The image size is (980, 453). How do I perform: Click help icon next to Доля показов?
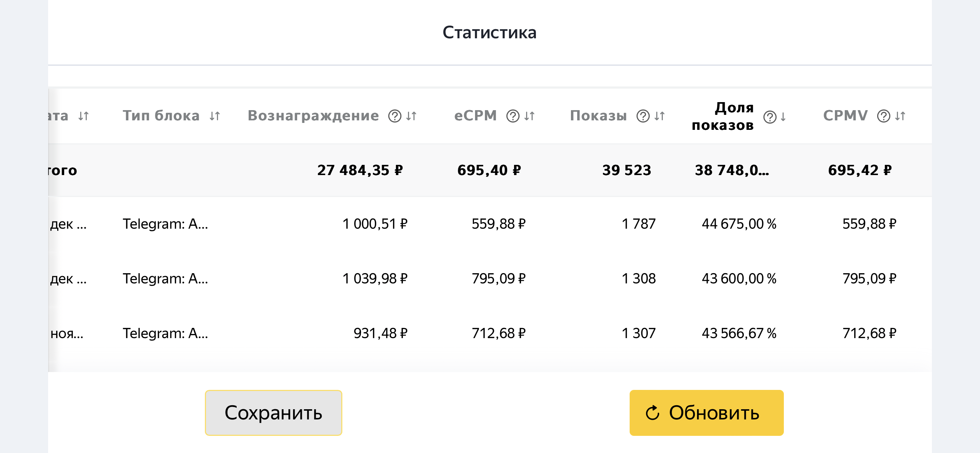769,117
